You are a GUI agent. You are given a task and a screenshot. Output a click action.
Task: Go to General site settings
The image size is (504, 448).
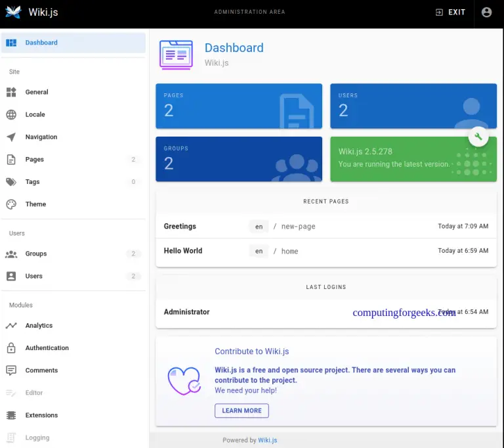click(x=37, y=92)
